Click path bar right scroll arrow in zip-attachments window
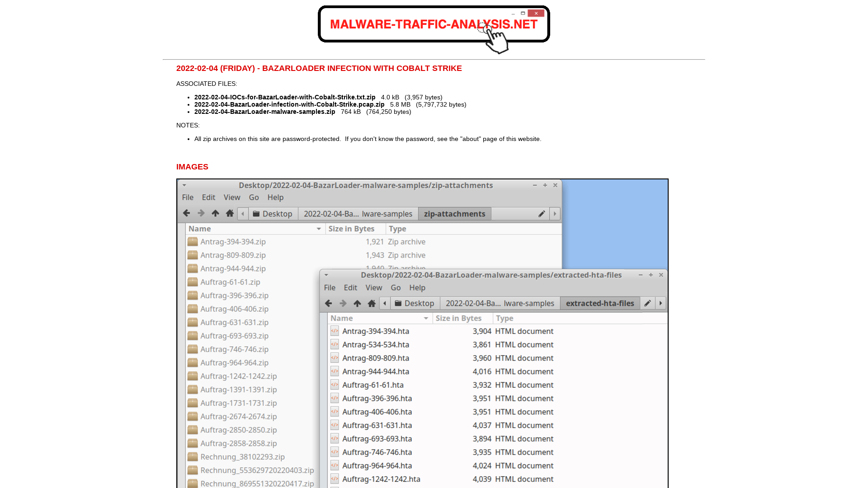The width and height of the screenshot is (868, 488). 555,214
